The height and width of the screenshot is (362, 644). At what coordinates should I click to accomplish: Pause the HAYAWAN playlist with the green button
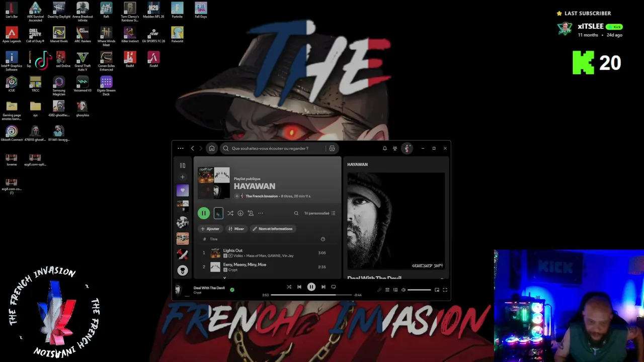(x=204, y=213)
